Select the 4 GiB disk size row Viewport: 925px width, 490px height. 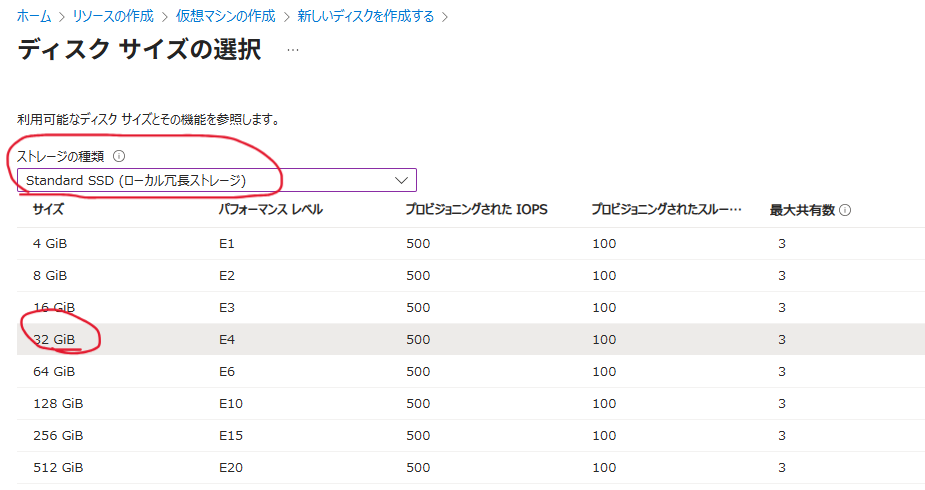click(471, 244)
